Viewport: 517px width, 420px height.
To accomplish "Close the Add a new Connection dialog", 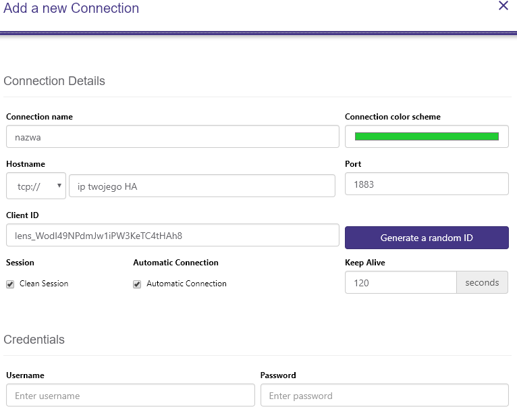I will click(503, 6).
